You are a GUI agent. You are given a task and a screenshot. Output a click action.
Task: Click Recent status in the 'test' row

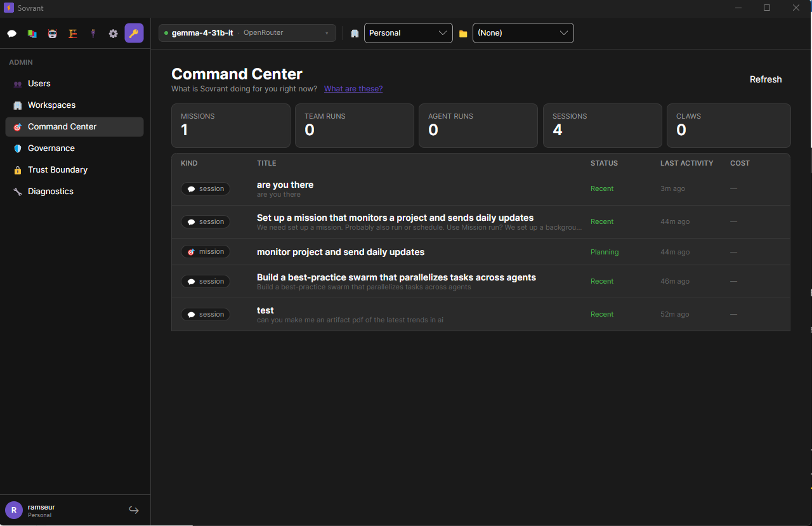[x=602, y=314]
